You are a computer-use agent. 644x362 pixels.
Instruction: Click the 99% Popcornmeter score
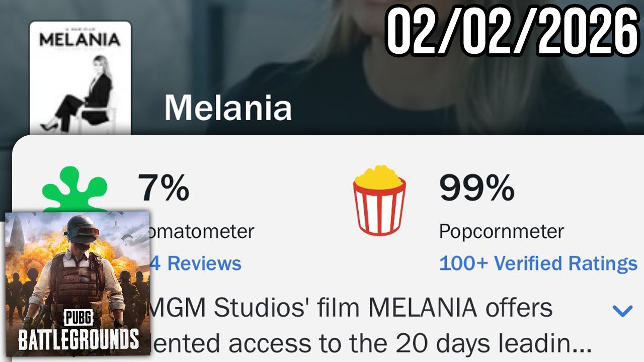tap(476, 188)
